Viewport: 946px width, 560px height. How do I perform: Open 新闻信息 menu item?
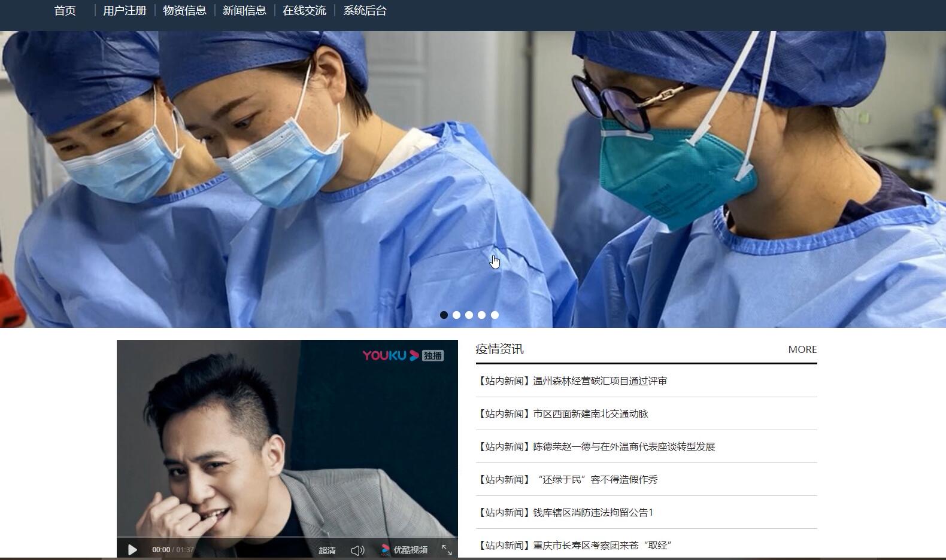click(244, 11)
